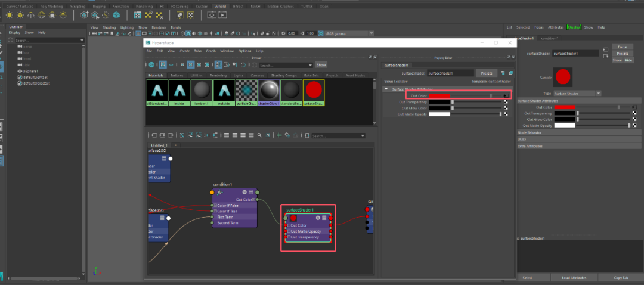
Task: Open the Arnold shelf tab
Action: click(219, 7)
